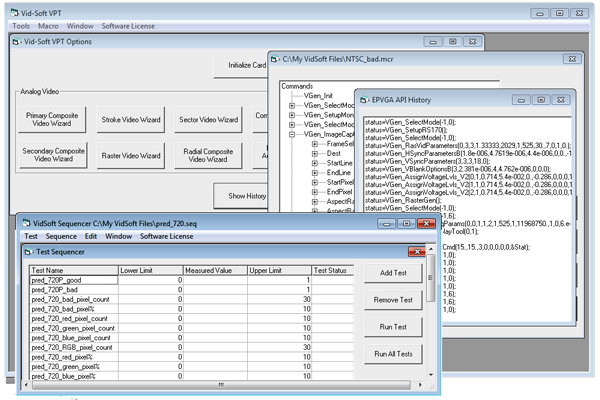Screen dimensions: 600x400
Task: Maximize the EPVGA API History window
Action: click(541, 100)
